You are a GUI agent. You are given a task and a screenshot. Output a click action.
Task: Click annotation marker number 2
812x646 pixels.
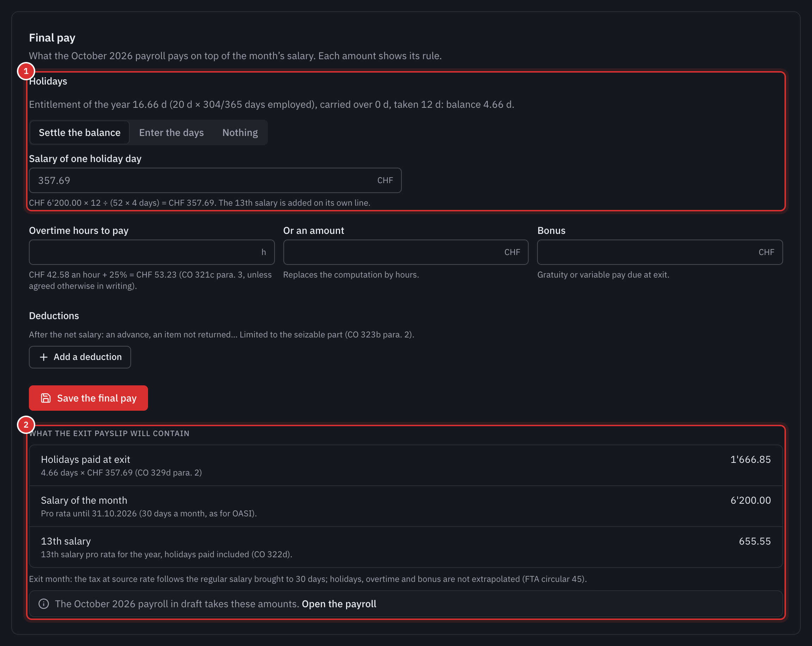[26, 425]
